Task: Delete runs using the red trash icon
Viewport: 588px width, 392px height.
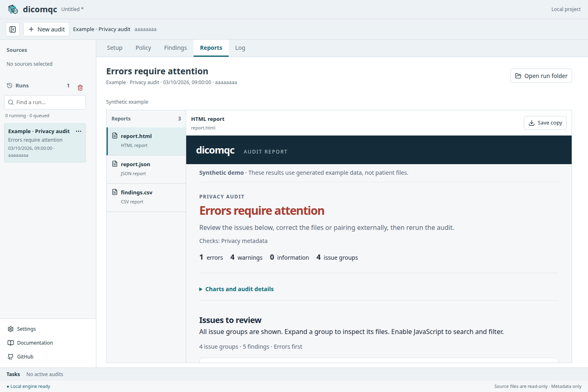Action: [80, 87]
